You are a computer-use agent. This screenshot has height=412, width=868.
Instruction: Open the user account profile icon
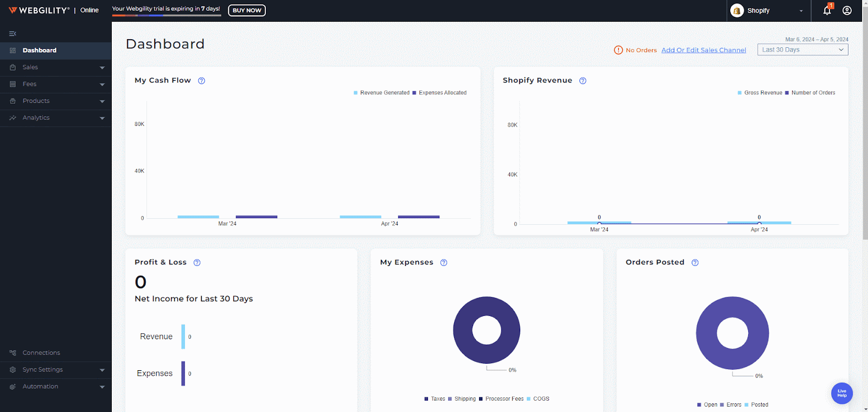coord(847,10)
